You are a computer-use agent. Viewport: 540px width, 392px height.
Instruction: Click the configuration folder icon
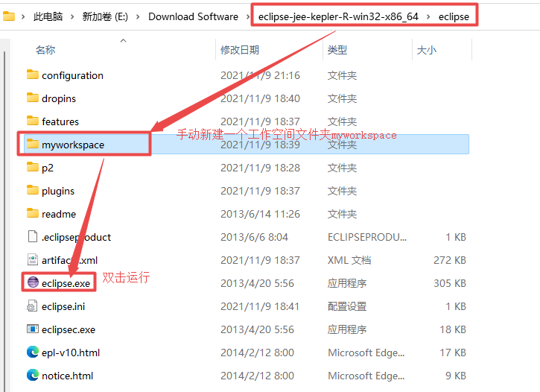point(32,75)
